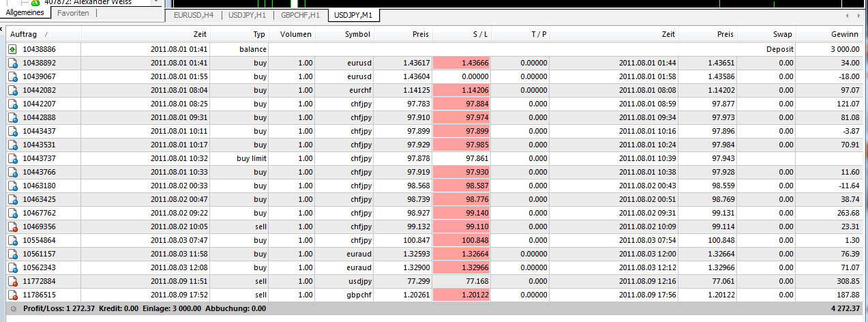
Task: Click the profit value 263.68
Action: tap(848, 214)
